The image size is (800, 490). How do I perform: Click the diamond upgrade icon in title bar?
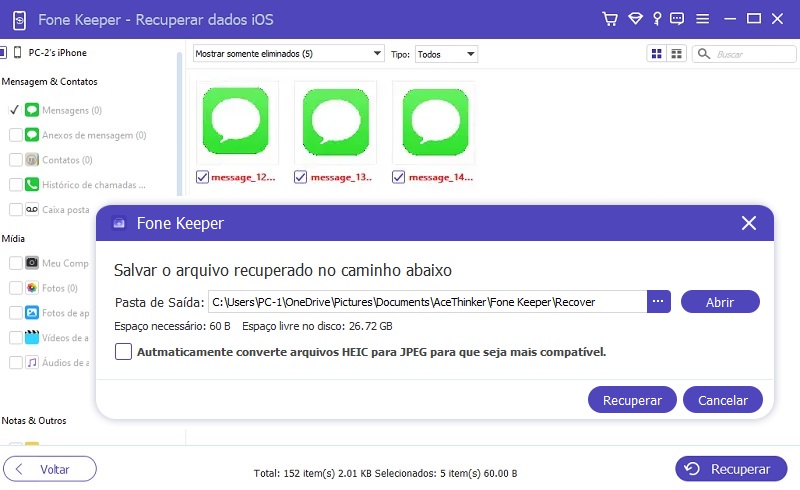click(635, 19)
